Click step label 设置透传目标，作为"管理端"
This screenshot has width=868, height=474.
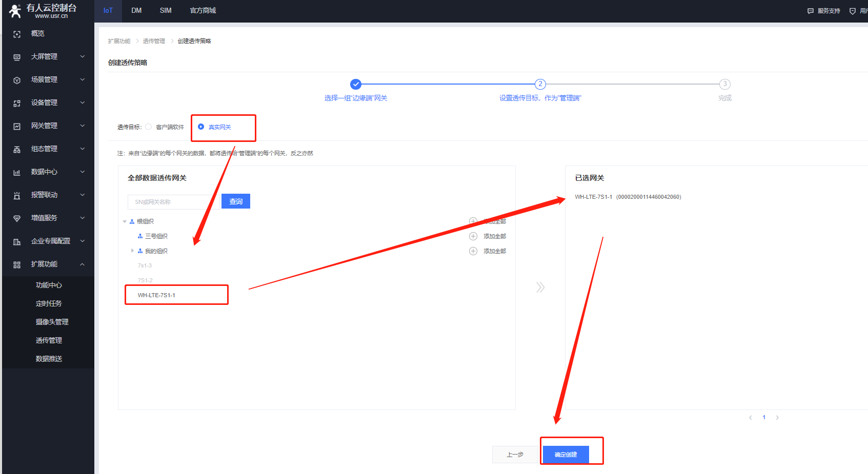(x=540, y=98)
